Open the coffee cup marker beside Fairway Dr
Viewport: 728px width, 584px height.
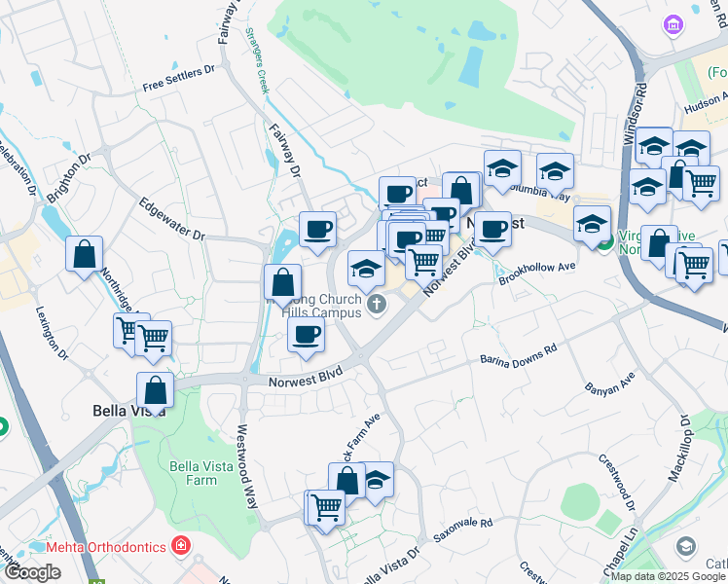pyautogui.click(x=317, y=233)
